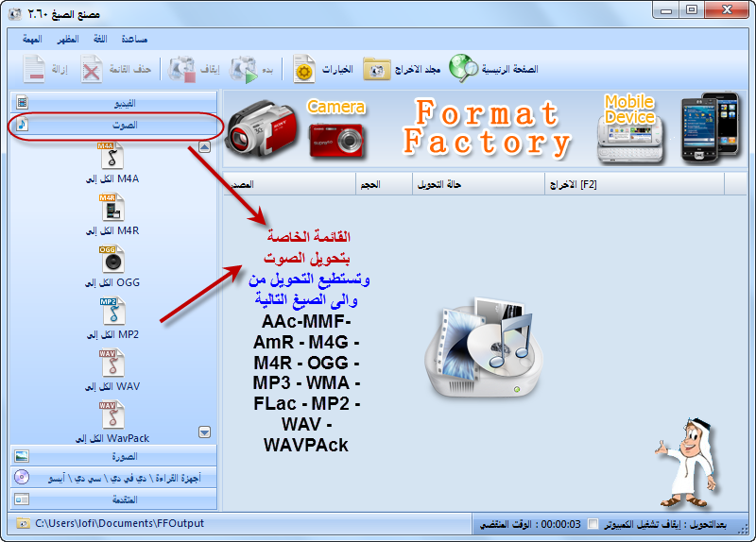Screen dimensions: 756x542
Task: Click the Format Factory app icon in title bar
Action: click(x=15, y=13)
